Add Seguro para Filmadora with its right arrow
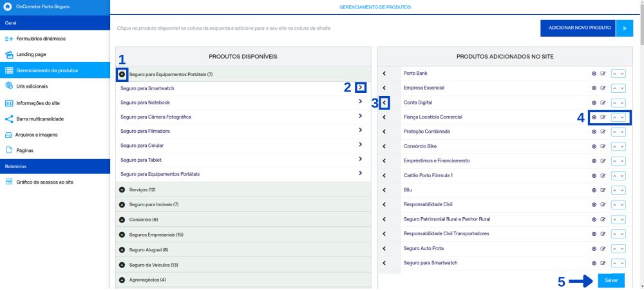 tap(360, 130)
